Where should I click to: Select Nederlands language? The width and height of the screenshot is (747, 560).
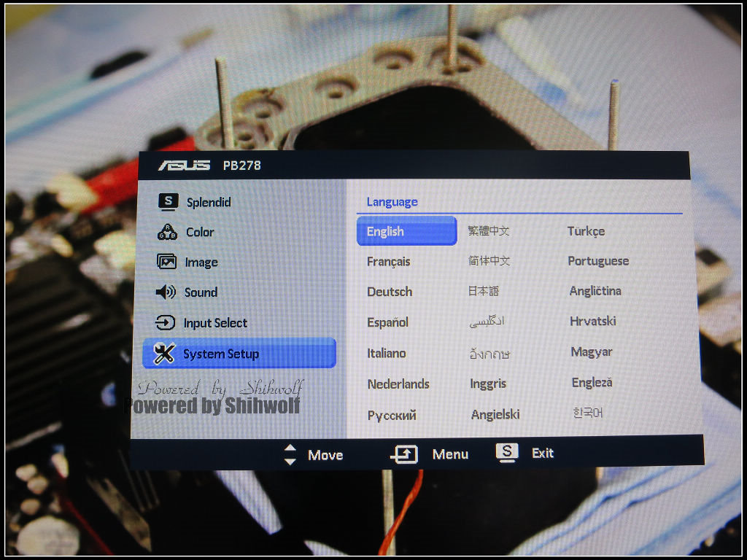point(398,384)
